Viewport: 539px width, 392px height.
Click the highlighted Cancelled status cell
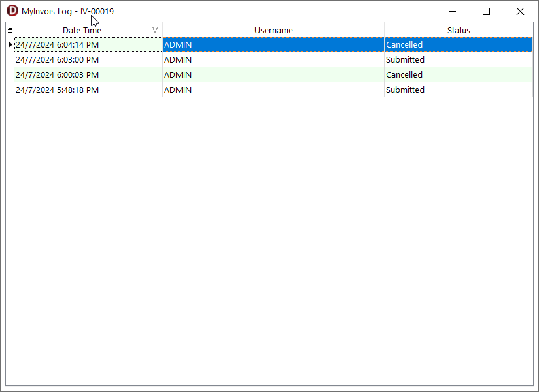(x=404, y=45)
